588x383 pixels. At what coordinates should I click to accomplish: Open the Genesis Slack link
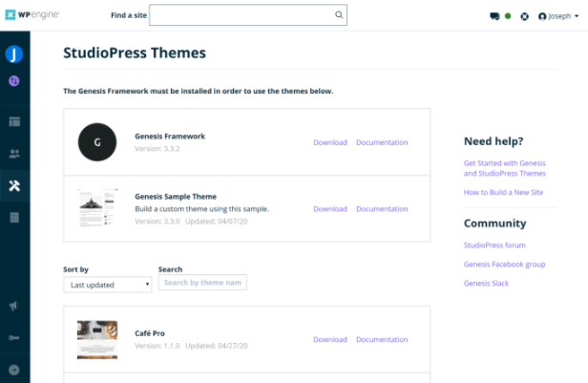coord(486,284)
